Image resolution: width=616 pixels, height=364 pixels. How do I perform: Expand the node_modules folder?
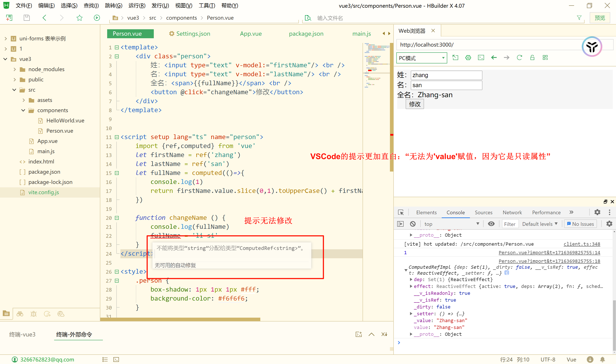click(x=15, y=69)
